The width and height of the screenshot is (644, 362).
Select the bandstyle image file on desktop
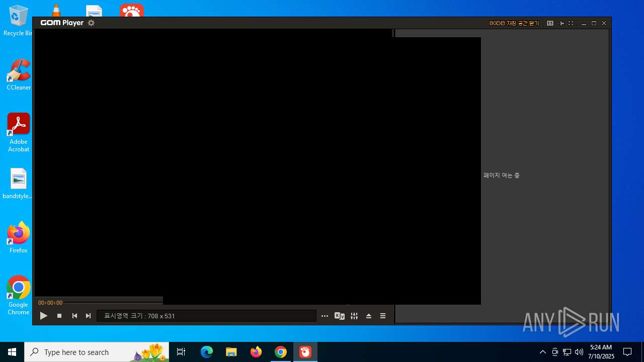pyautogui.click(x=18, y=184)
